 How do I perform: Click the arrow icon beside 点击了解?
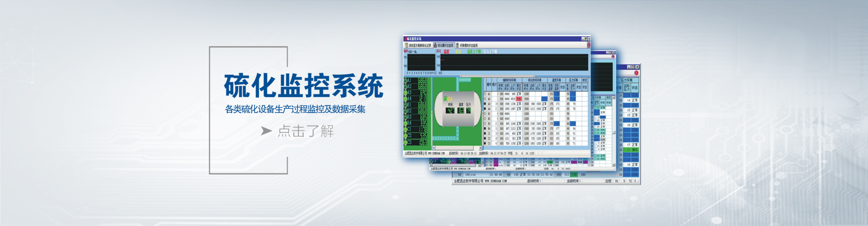pyautogui.click(x=266, y=131)
